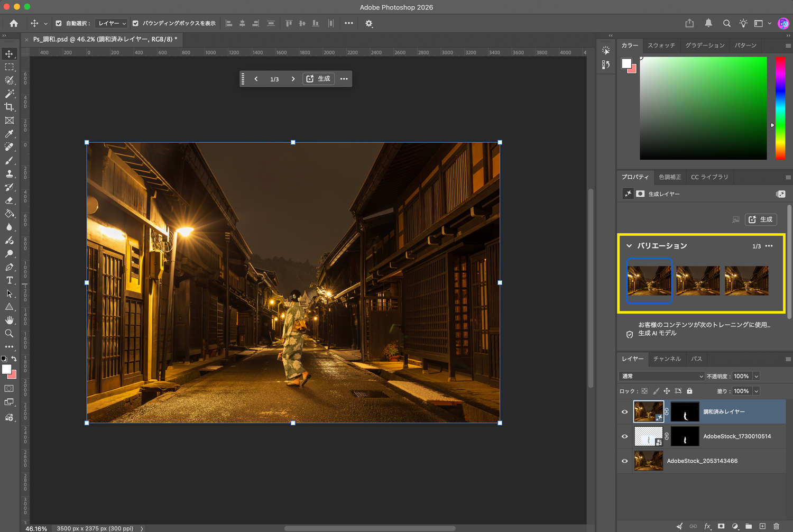Select the third variation thumbnail

click(746, 281)
